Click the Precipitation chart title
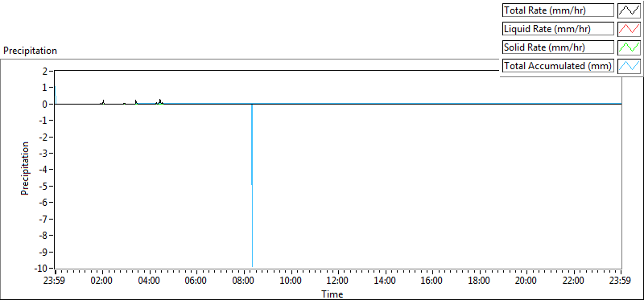 pyautogui.click(x=30, y=51)
